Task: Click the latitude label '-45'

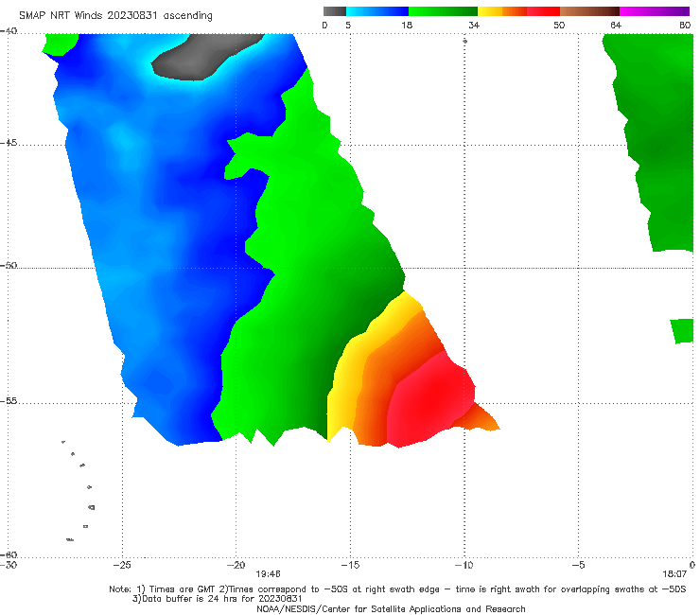Action: (9, 143)
